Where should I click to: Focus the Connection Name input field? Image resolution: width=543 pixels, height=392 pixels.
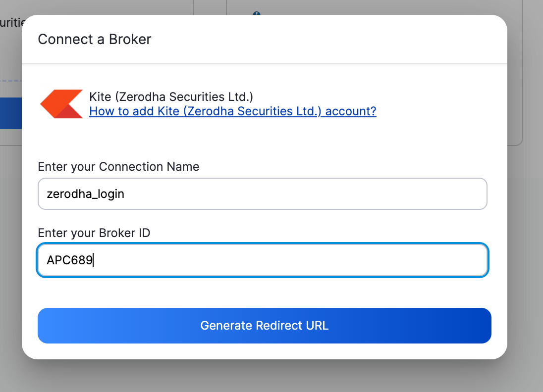pyautogui.click(x=262, y=194)
